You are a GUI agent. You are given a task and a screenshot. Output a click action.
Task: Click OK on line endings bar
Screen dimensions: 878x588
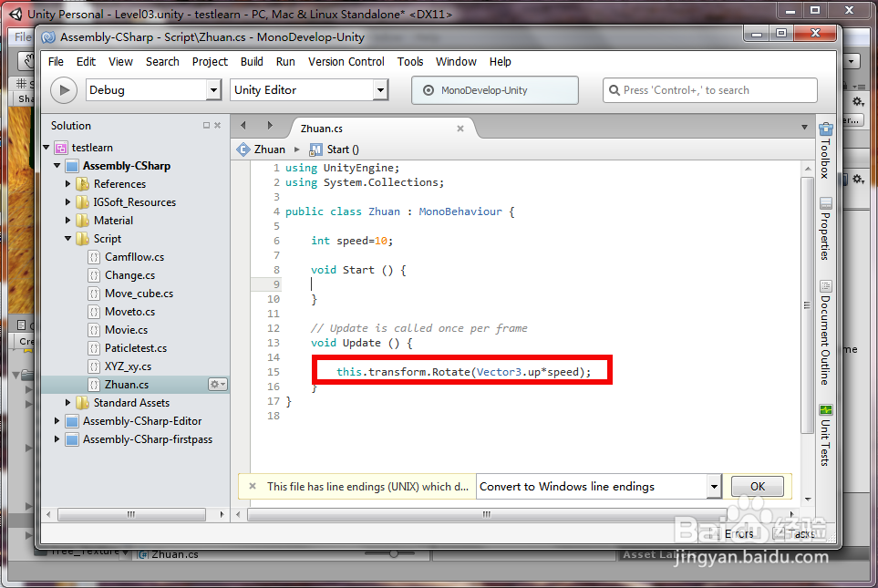click(x=758, y=486)
